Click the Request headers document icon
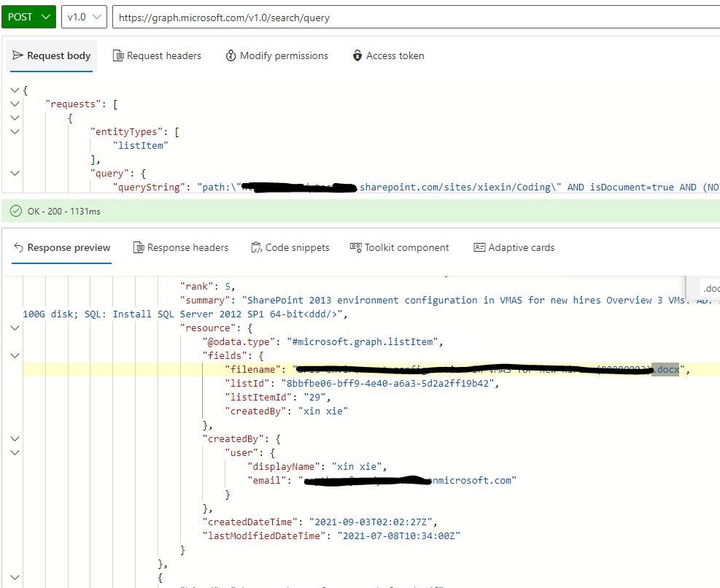 pyautogui.click(x=117, y=55)
